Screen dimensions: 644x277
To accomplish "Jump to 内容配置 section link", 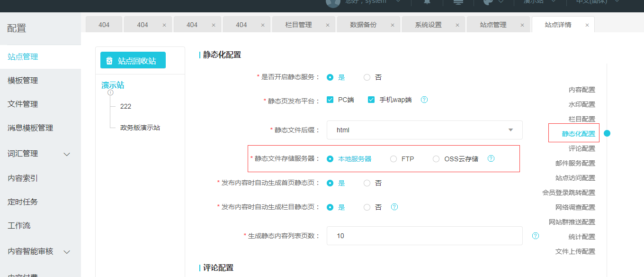I will point(582,90).
